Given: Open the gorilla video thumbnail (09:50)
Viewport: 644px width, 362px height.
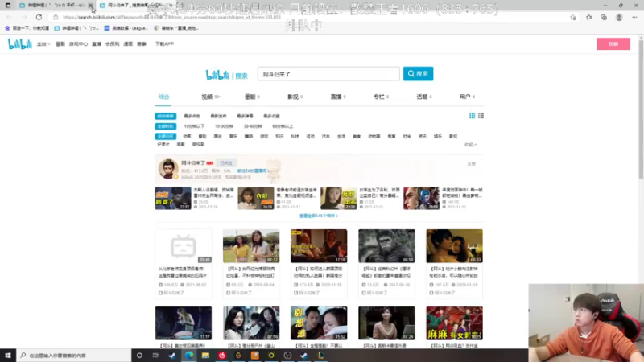Looking at the screenshot, I should (x=386, y=246).
